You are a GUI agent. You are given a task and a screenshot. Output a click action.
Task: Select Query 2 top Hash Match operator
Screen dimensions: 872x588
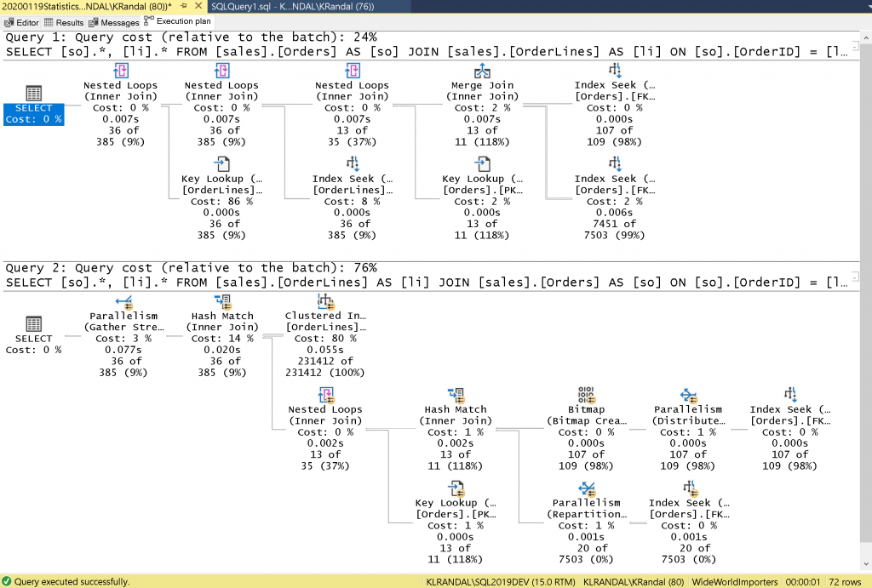pos(222,335)
